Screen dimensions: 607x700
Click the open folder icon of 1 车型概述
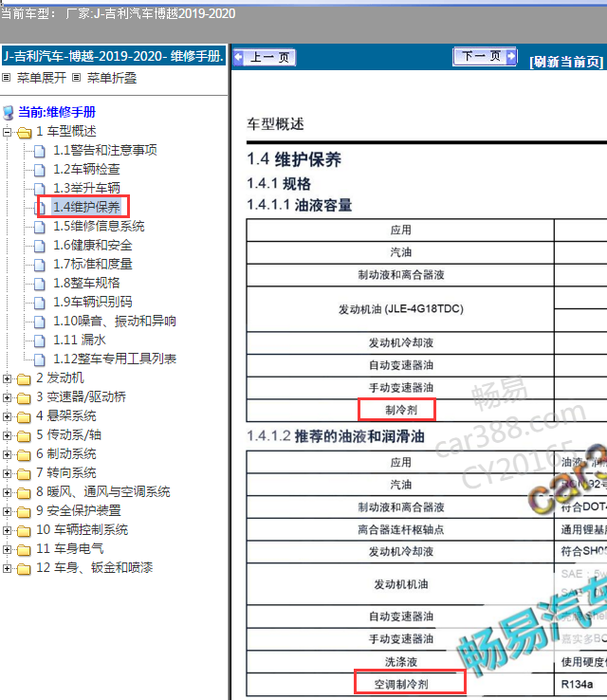(x=24, y=133)
